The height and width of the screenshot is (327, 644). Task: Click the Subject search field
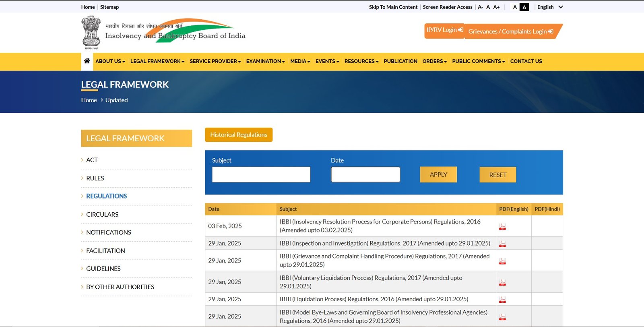pyautogui.click(x=261, y=175)
